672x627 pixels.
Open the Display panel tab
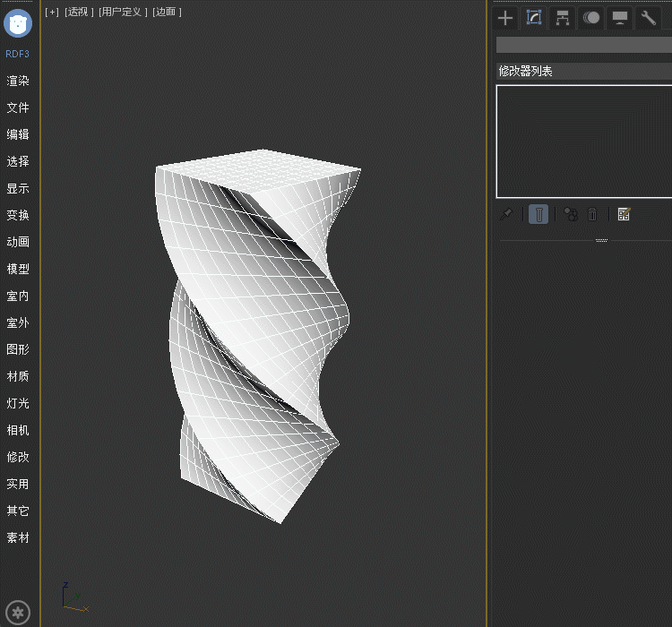click(620, 18)
